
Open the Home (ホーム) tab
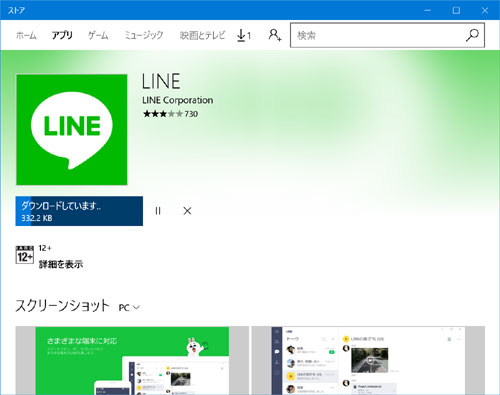click(x=26, y=35)
